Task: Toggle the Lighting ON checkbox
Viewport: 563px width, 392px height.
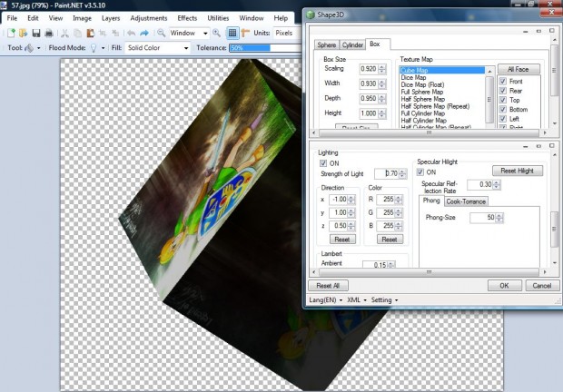Action: [323, 163]
